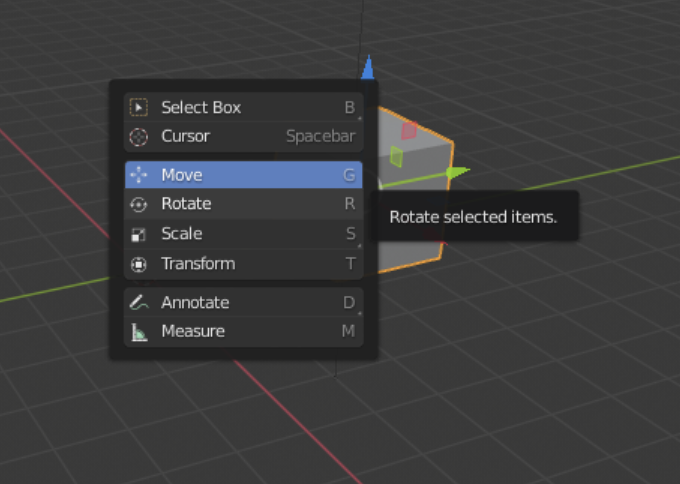Click the highlighted Move label
This screenshot has width=680, height=484.
point(182,175)
